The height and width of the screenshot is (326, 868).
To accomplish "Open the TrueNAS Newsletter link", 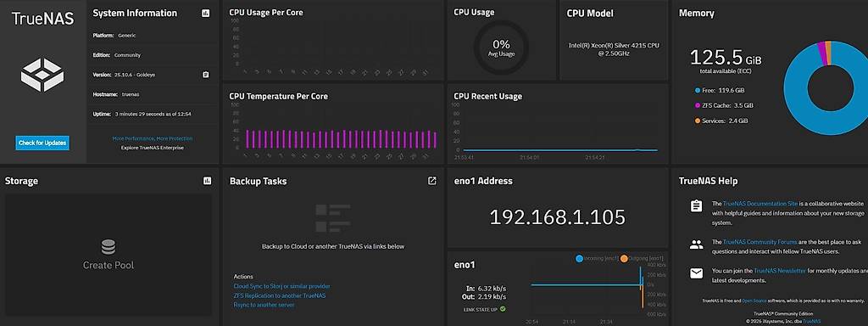I will tap(780, 271).
